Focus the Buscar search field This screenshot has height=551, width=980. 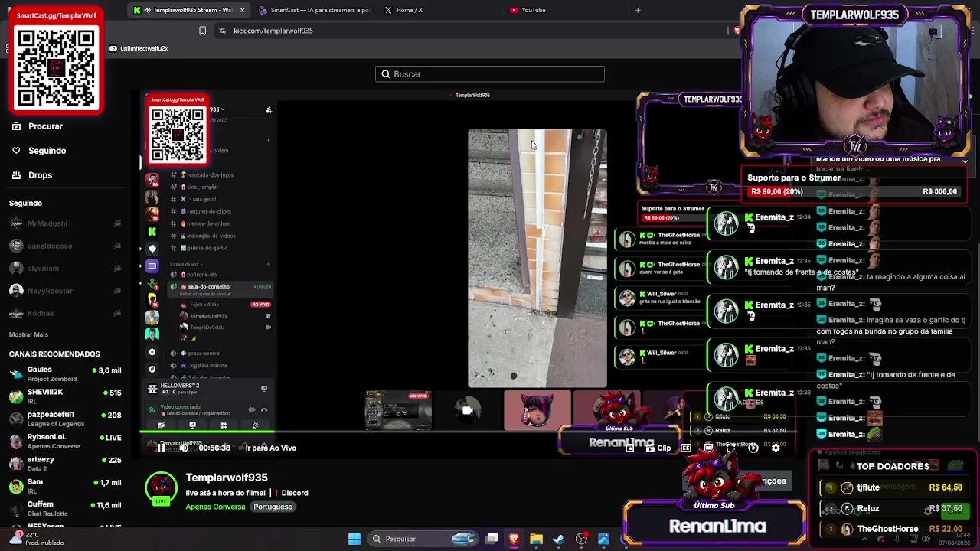tap(490, 74)
